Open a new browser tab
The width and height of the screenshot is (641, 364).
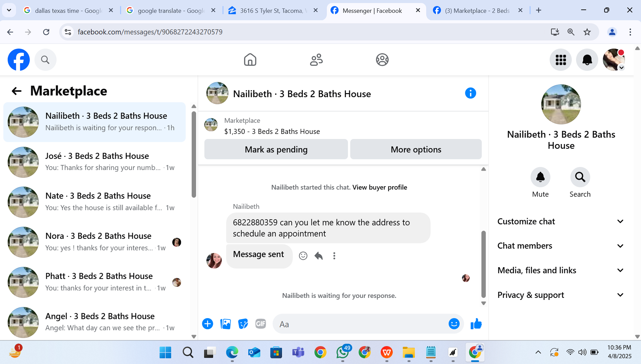pyautogui.click(x=539, y=10)
